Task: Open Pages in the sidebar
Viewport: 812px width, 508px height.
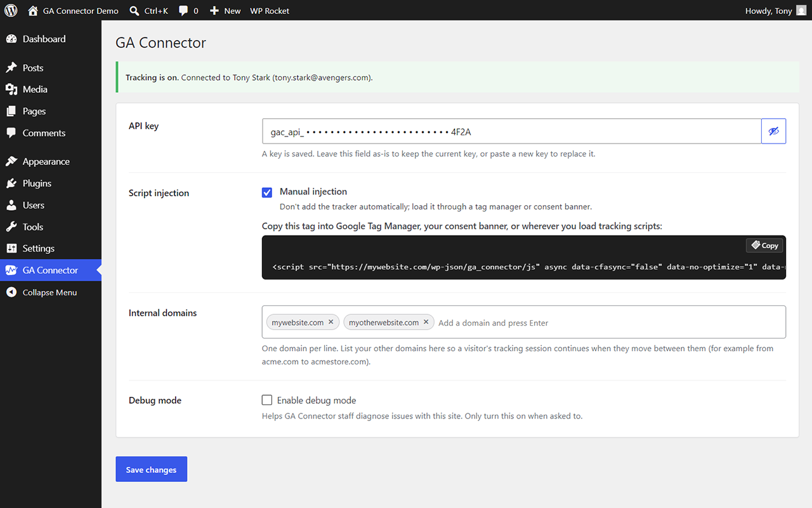Action: 51,111
